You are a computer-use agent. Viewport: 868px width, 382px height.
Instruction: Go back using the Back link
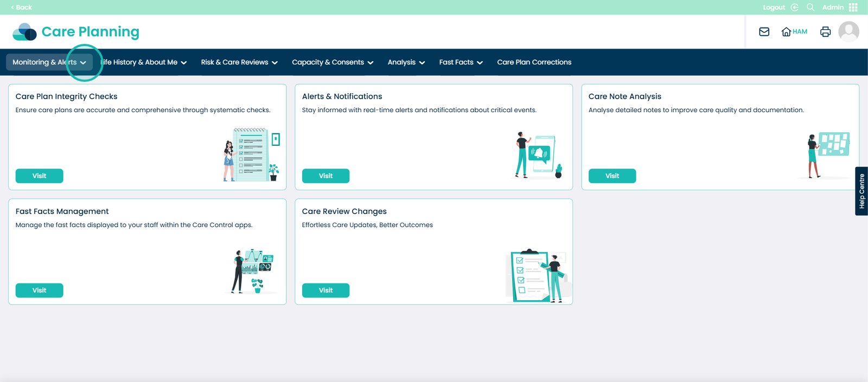coord(22,7)
